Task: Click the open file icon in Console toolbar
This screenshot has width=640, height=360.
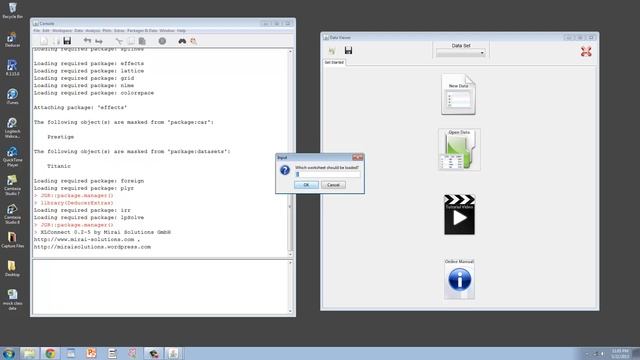Action: point(56,41)
